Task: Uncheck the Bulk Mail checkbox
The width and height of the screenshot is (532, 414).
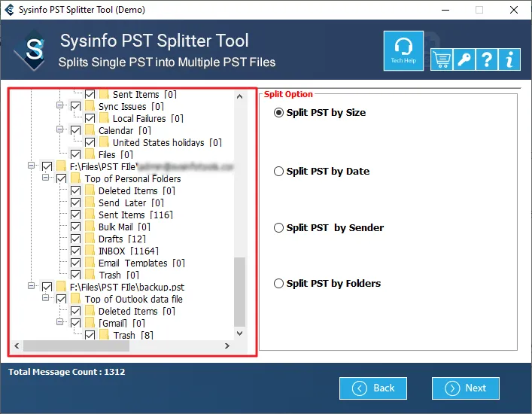Action: tap(76, 227)
